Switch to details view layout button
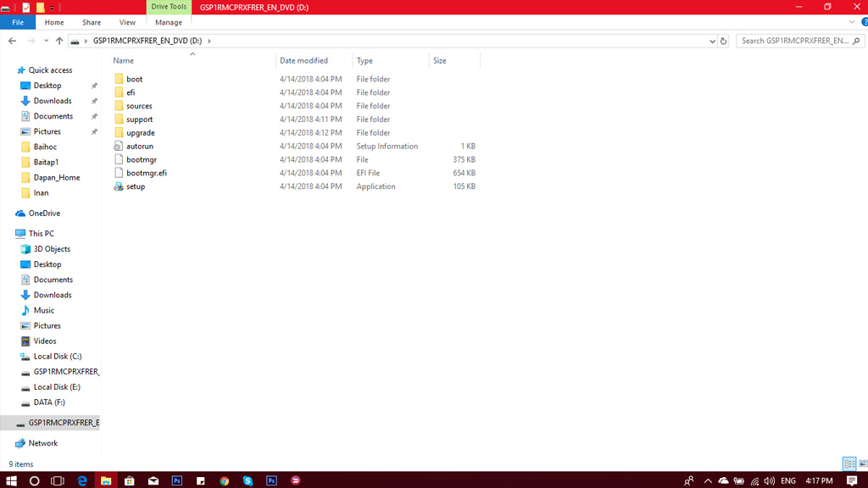The height and width of the screenshot is (488, 868). 849,463
